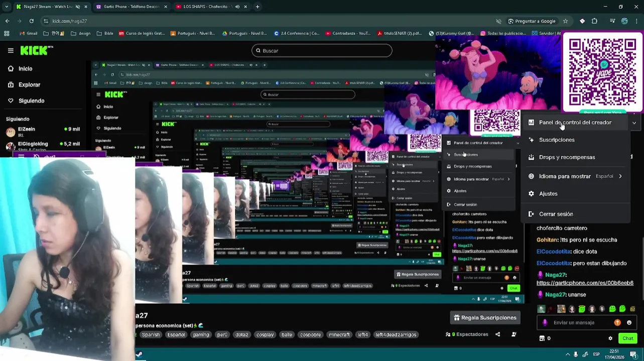644x361 pixels.
Task: Select the first green blob emote in the row
Action: (x=582, y=309)
